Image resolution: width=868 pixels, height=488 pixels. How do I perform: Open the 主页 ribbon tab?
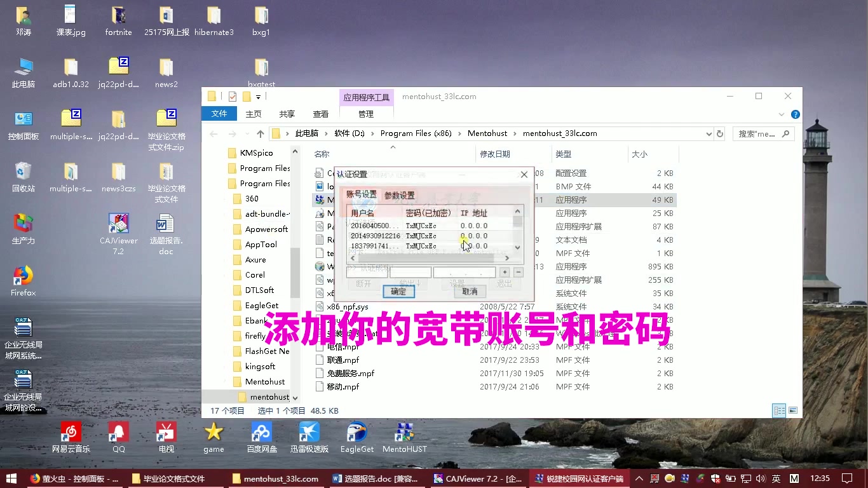click(254, 114)
